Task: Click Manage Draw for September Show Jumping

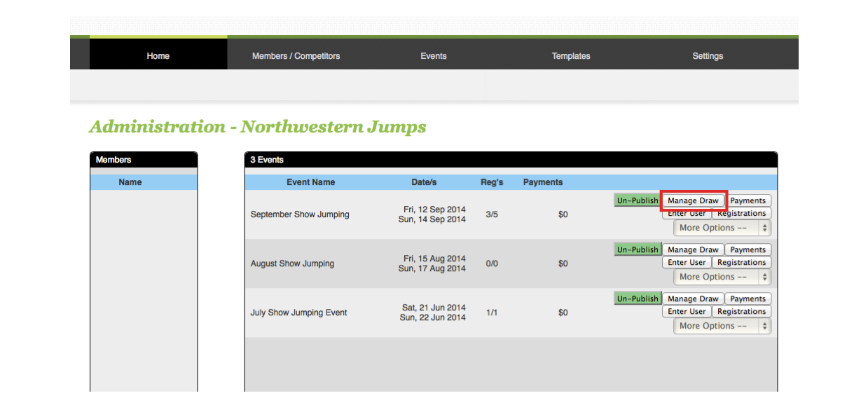Action: click(693, 200)
